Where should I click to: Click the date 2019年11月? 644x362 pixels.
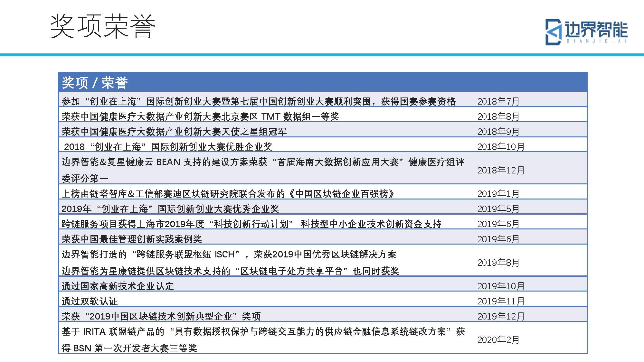click(x=501, y=301)
